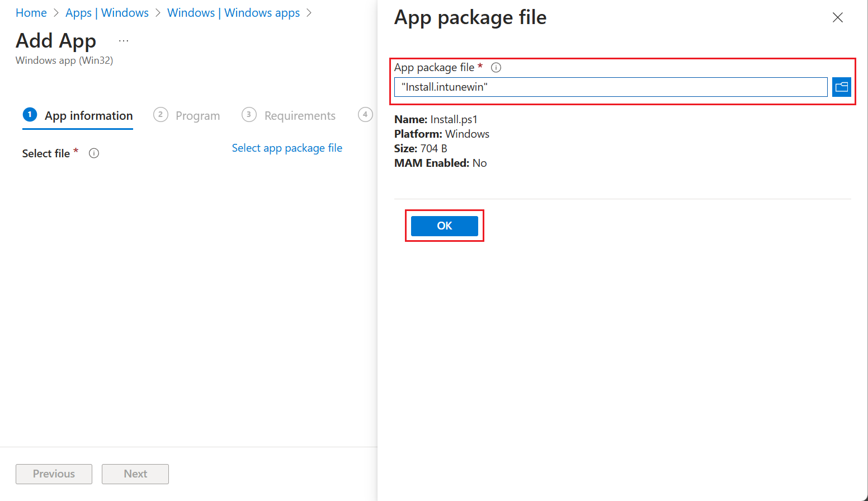Select the step 3 Requirements circle
The image size is (868, 501).
click(x=249, y=114)
